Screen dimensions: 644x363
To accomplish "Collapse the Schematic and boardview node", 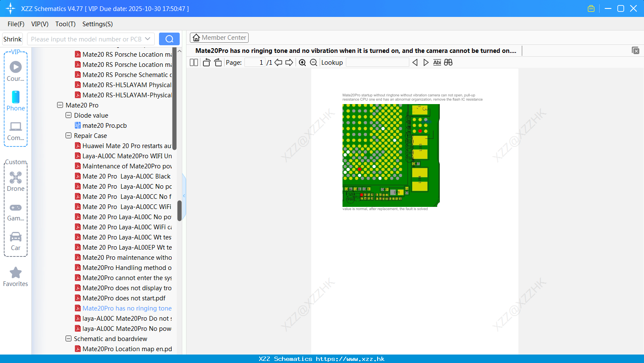I will 69,338.
